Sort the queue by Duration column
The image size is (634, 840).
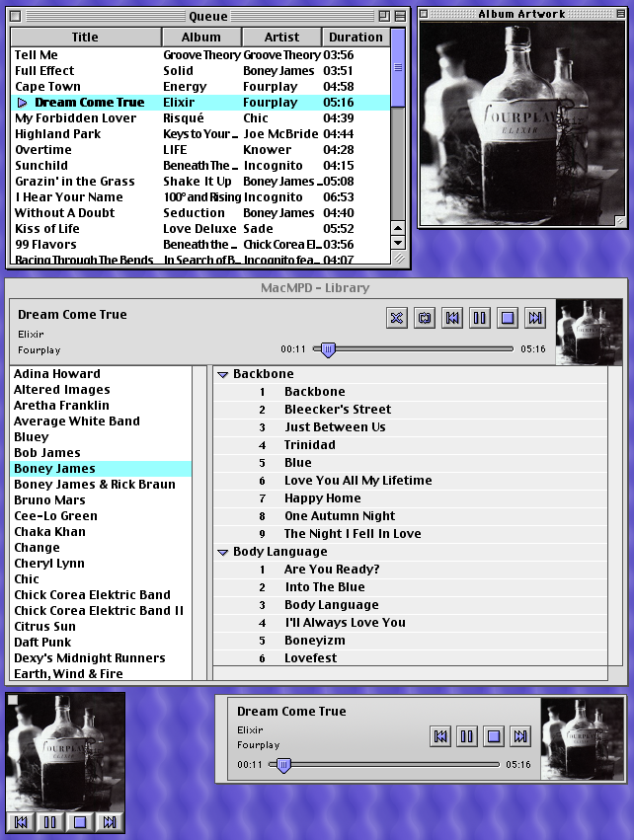(x=357, y=37)
